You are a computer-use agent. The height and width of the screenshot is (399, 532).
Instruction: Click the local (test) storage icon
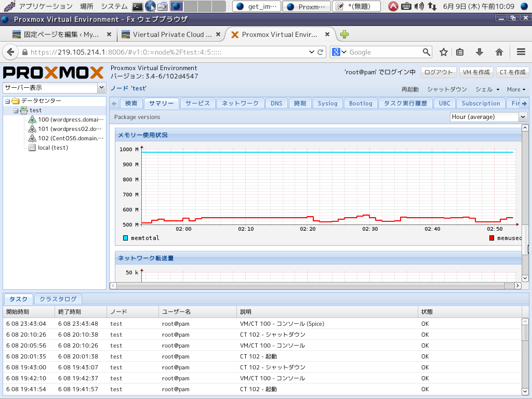[x=32, y=148]
